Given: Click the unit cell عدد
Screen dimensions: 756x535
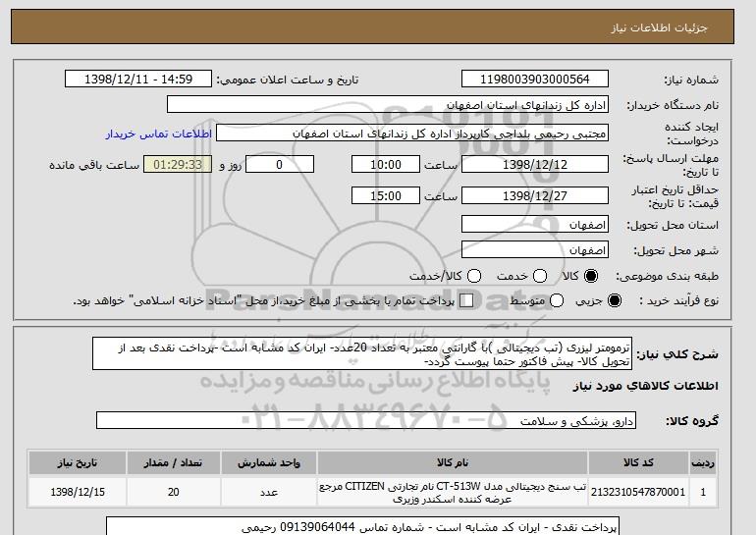Looking at the screenshot, I should click(x=269, y=492).
